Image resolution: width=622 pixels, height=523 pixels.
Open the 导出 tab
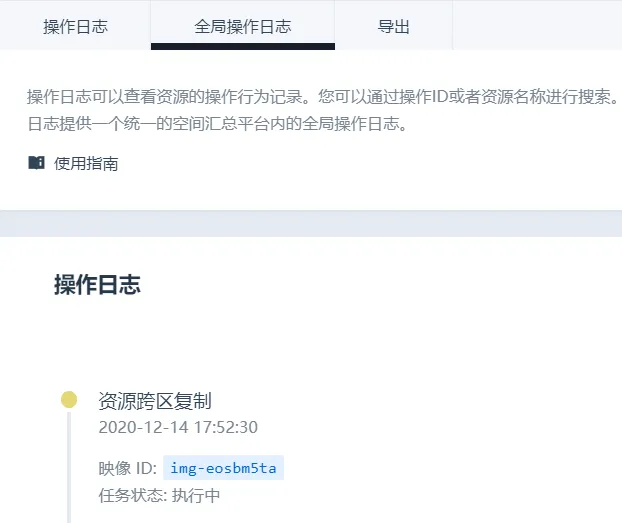coord(393,26)
